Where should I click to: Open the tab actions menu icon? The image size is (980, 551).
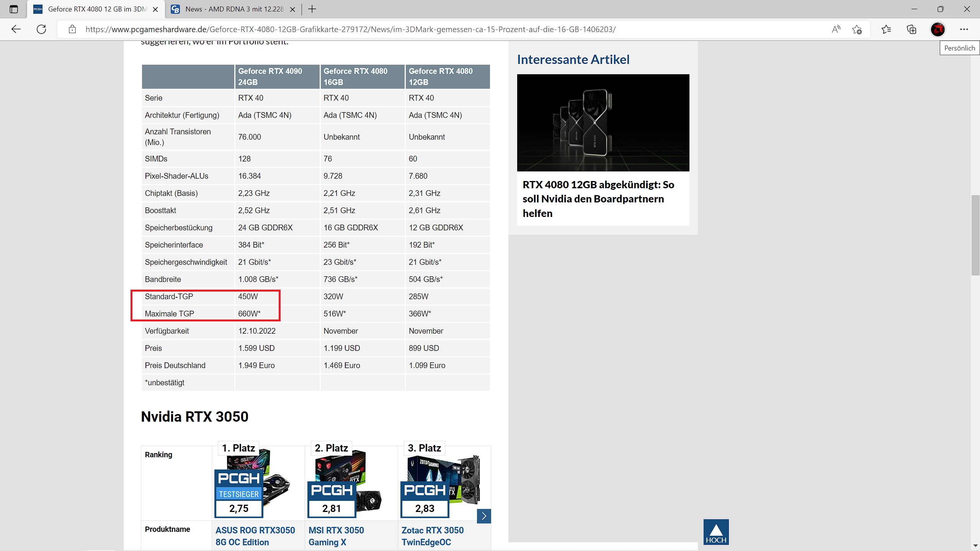pos(14,9)
